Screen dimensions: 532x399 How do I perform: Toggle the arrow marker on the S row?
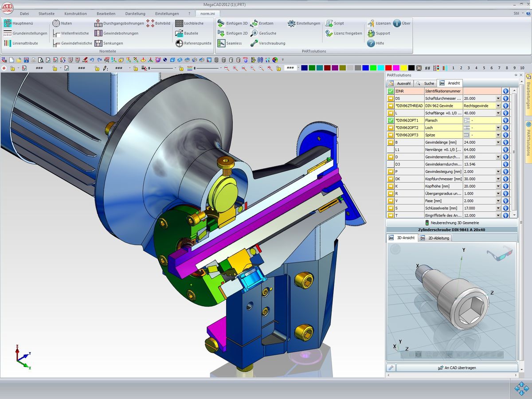[x=391, y=208]
